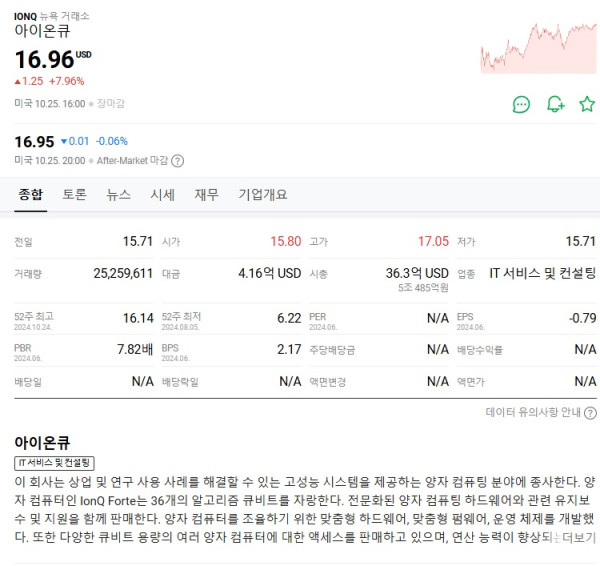Select the 시총 value 36.3억 USD
Viewport: 600px width, 566px height.
coord(417,273)
